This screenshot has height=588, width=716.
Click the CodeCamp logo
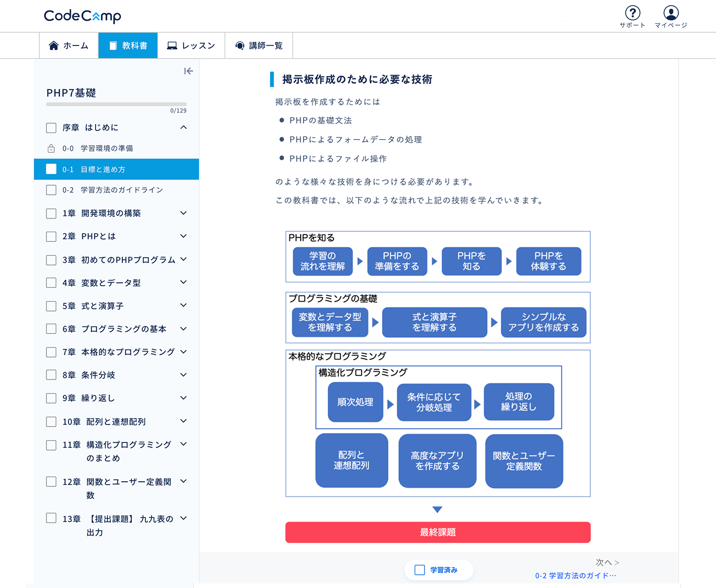pyautogui.click(x=82, y=16)
